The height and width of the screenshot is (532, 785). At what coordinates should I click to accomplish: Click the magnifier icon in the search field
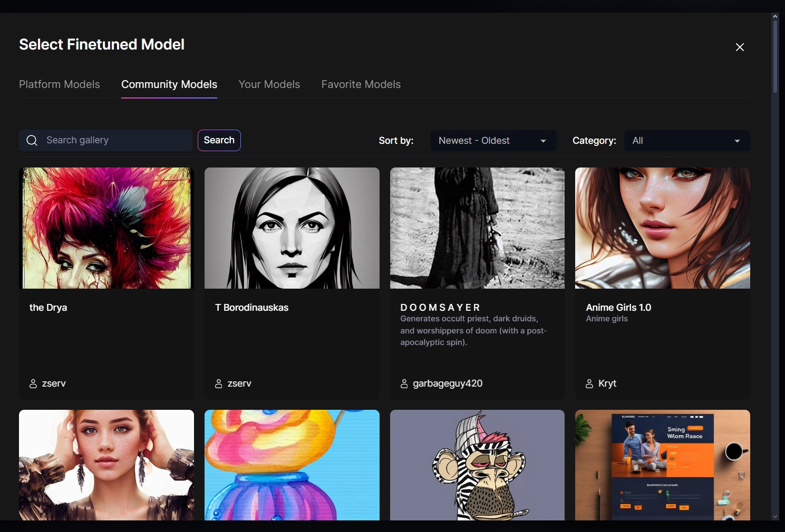point(32,141)
